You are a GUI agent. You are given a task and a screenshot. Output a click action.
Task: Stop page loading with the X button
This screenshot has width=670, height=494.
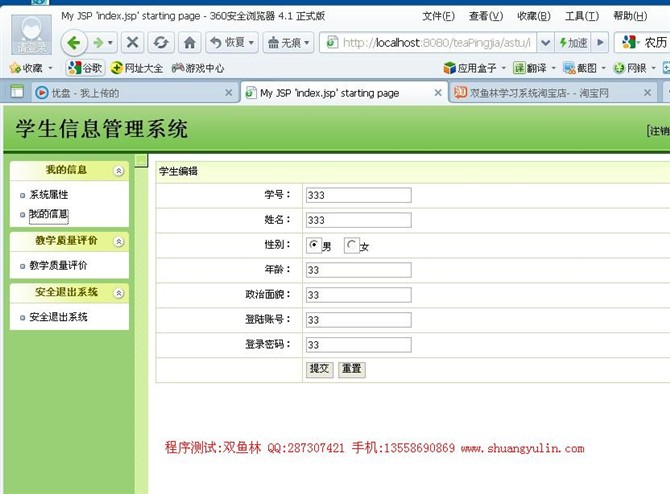click(132, 43)
